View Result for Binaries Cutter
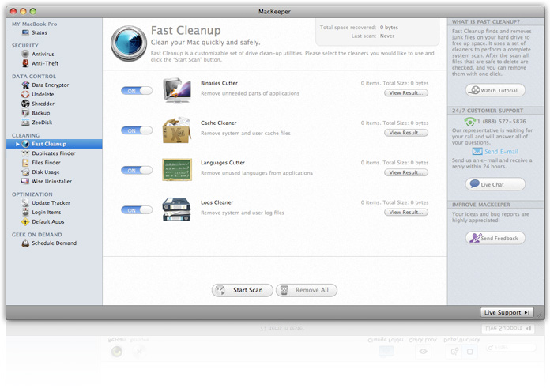This screenshot has width=550, height=392. point(406,93)
